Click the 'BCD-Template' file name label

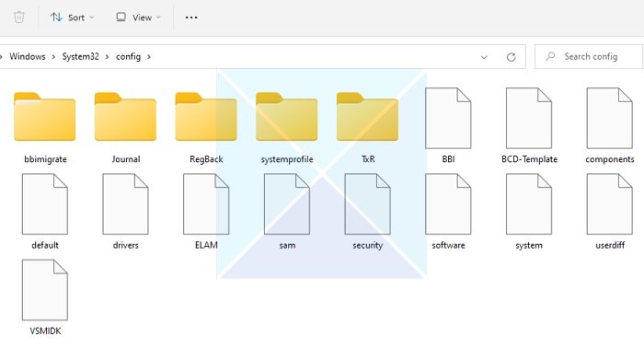coord(529,159)
